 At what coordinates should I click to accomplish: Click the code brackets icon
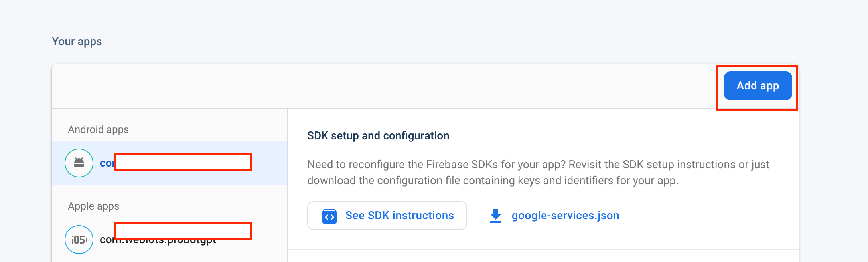[329, 216]
